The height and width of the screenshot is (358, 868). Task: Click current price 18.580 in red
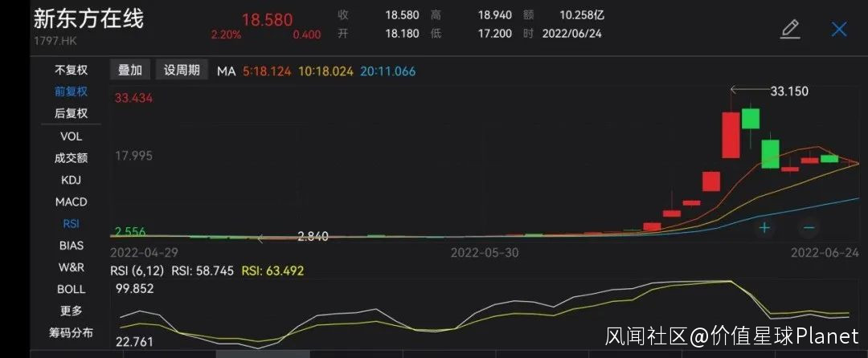click(268, 20)
